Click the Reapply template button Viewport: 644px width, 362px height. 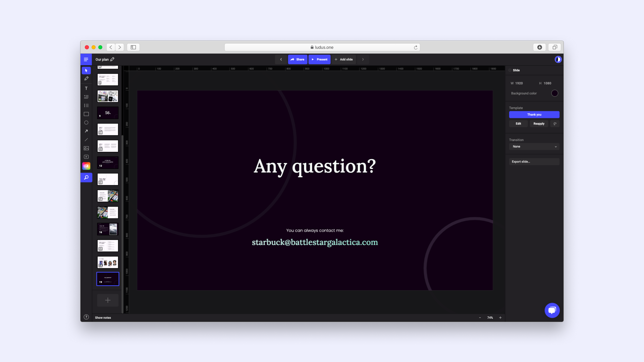539,123
